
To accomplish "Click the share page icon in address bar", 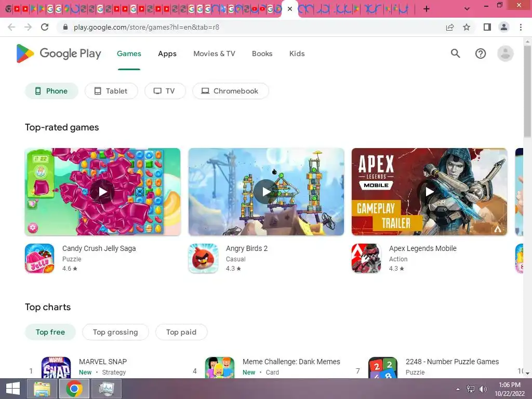I will pyautogui.click(x=450, y=27).
